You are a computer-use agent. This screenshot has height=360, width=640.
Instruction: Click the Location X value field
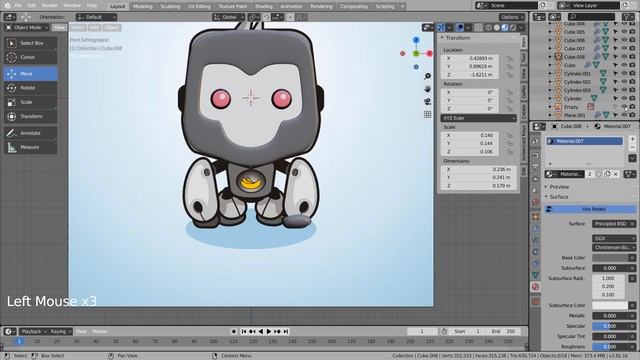(469, 58)
